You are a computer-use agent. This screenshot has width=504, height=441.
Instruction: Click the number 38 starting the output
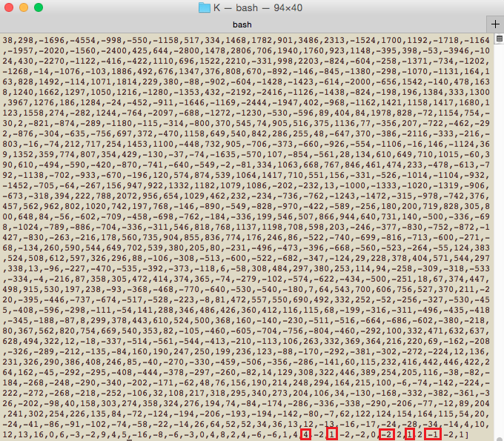pos(8,39)
